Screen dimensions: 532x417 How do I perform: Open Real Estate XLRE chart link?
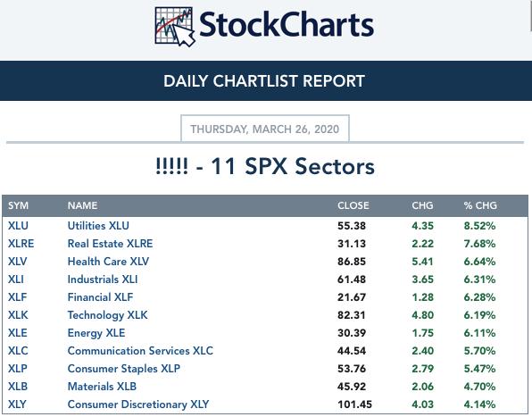110,244
